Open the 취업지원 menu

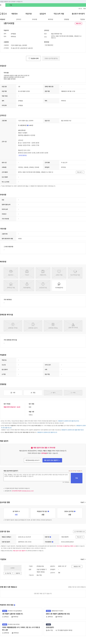[x=29, y=14]
